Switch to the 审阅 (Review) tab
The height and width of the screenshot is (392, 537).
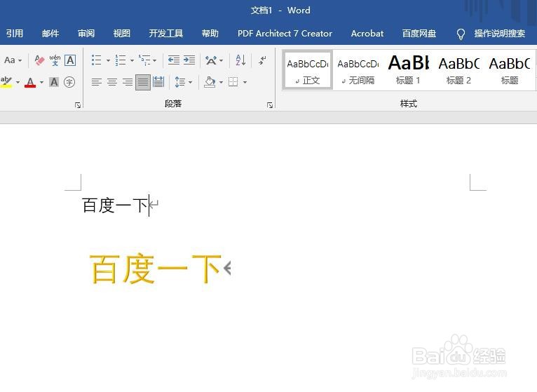86,33
